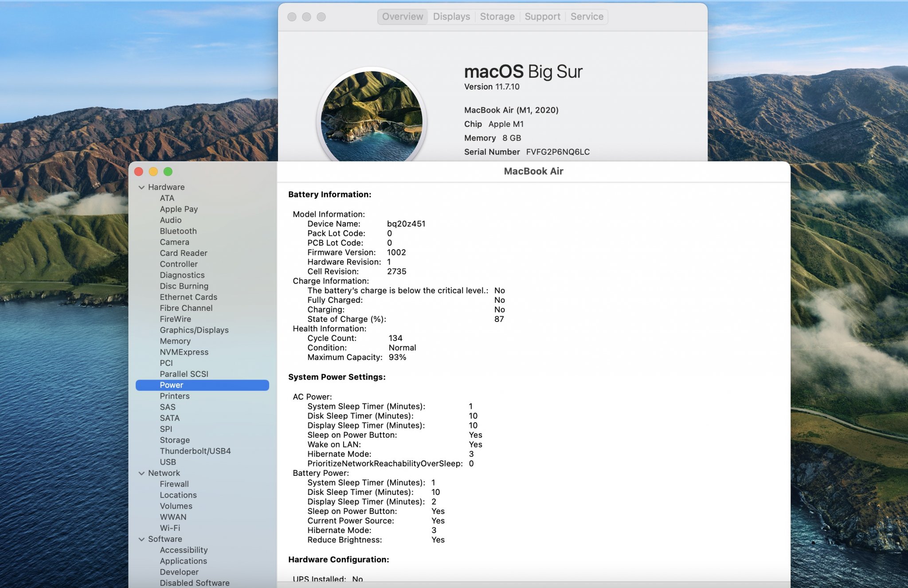Minimize System Information with the yellow button
The height and width of the screenshot is (588, 908).
[153, 172]
